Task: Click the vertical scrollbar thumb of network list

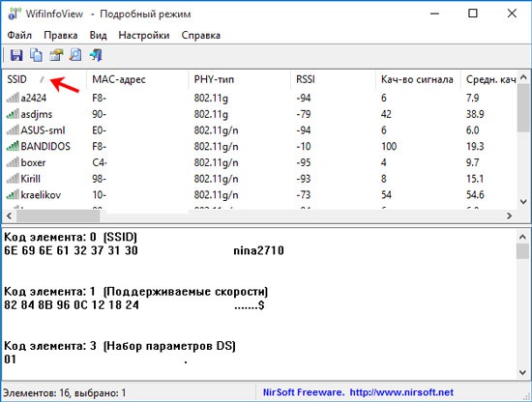Action: click(523, 108)
